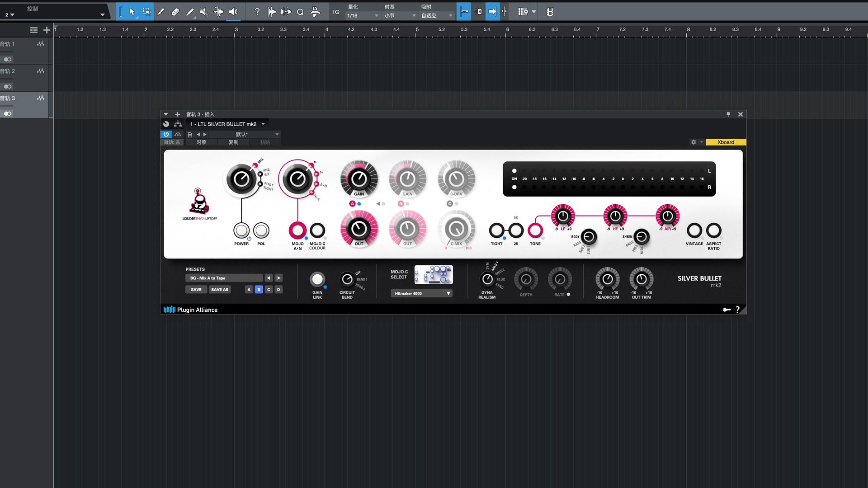The width and height of the screenshot is (868, 488).
Task: Select preset slot B
Action: click(259, 290)
